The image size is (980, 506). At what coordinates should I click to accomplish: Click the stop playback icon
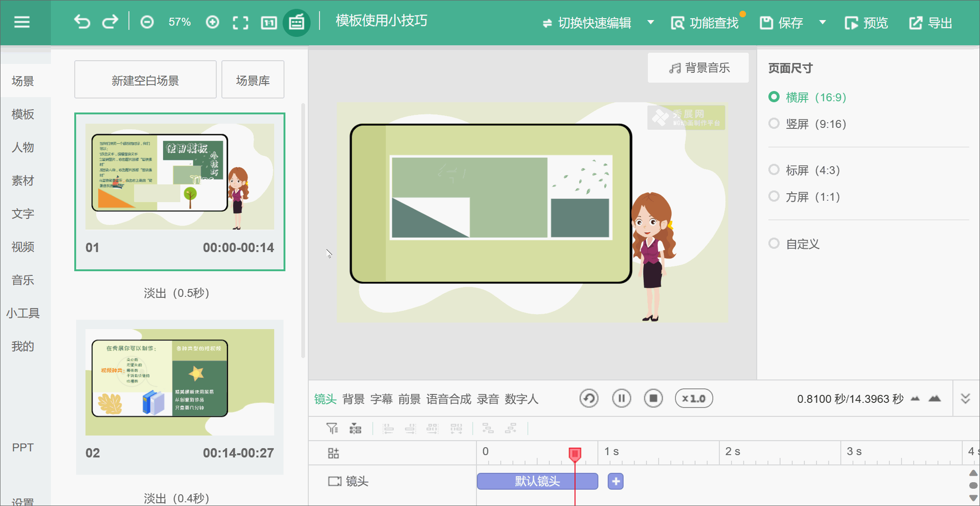tap(653, 399)
